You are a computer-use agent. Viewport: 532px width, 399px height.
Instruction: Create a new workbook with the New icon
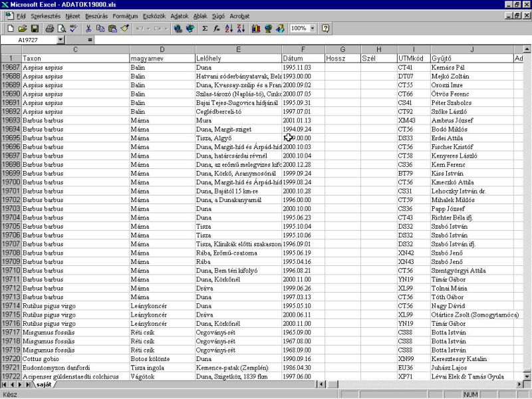(x=11, y=29)
